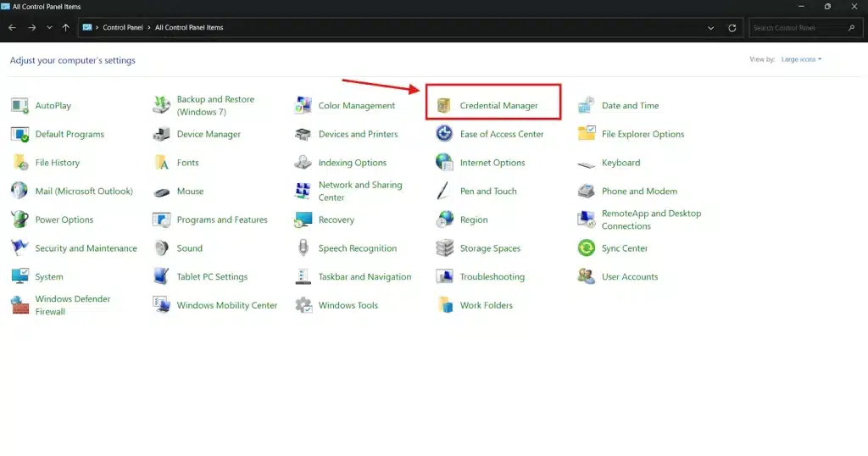
Task: Click the Pen and Touch icon
Action: [443, 191]
